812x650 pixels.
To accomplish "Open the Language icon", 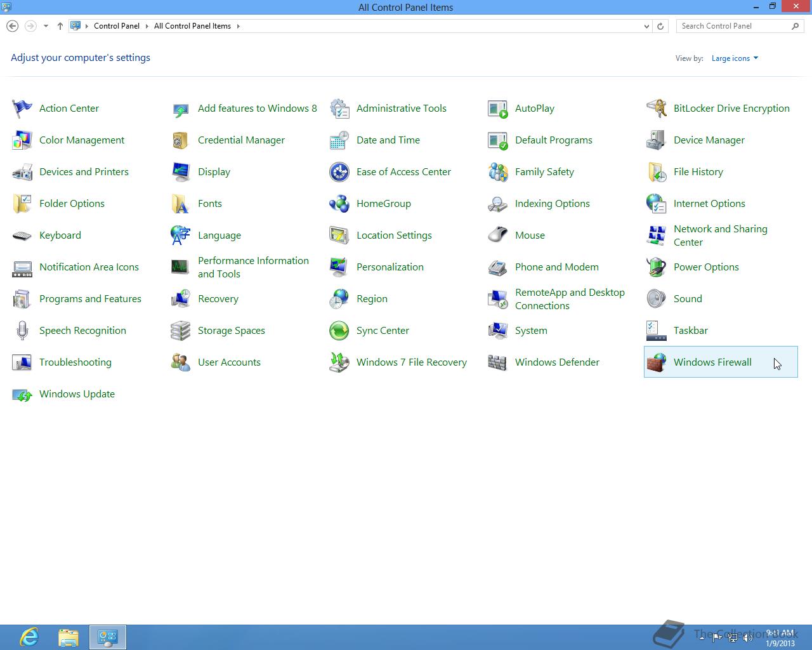I will click(181, 235).
